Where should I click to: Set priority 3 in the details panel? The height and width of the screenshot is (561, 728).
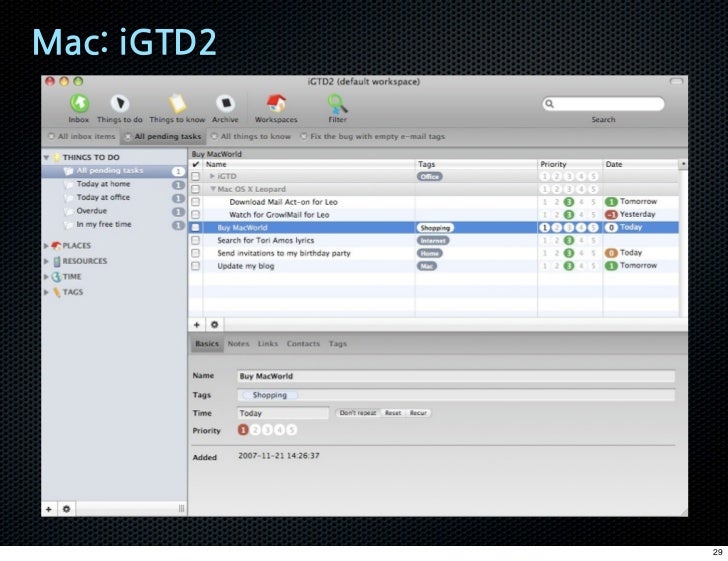(x=267, y=430)
